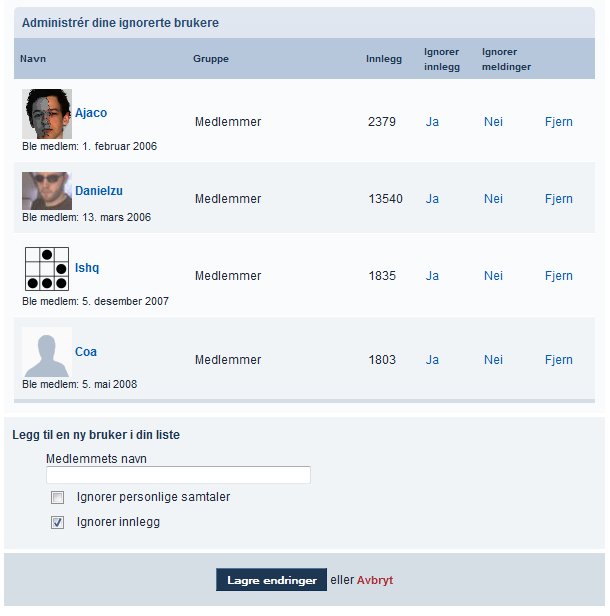This screenshot has width=610, height=616.
Task: Uncheck the Ignorer innlegg checkbox
Action: 57,522
